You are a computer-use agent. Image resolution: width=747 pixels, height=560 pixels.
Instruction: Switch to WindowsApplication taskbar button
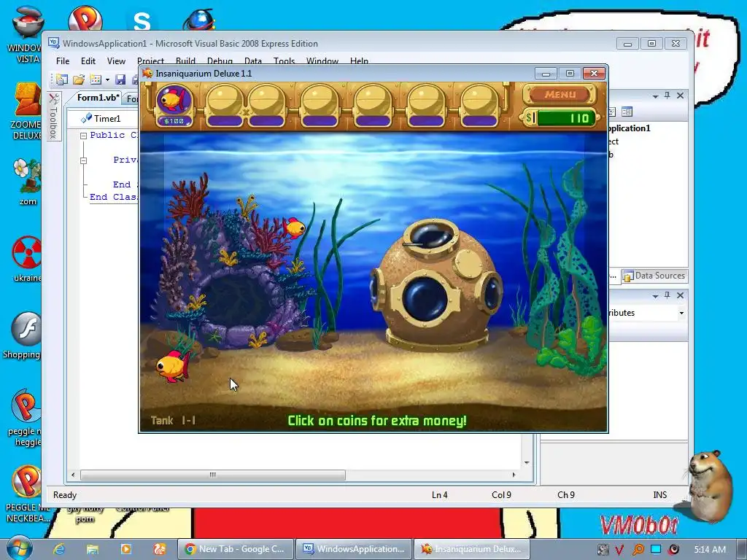(x=354, y=549)
